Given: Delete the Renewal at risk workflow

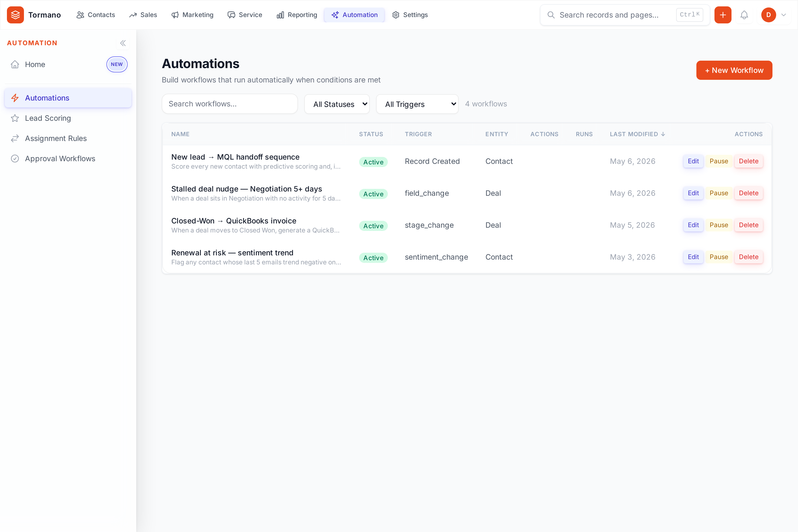Looking at the screenshot, I should [x=749, y=257].
